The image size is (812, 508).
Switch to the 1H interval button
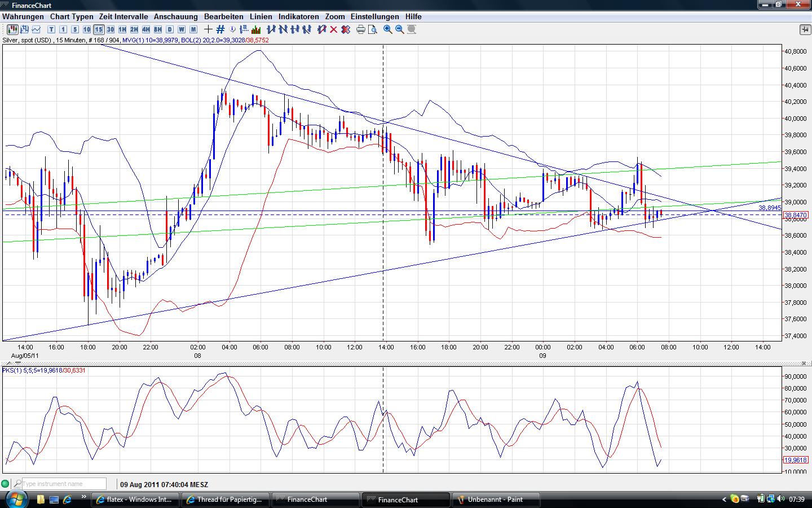[122, 29]
